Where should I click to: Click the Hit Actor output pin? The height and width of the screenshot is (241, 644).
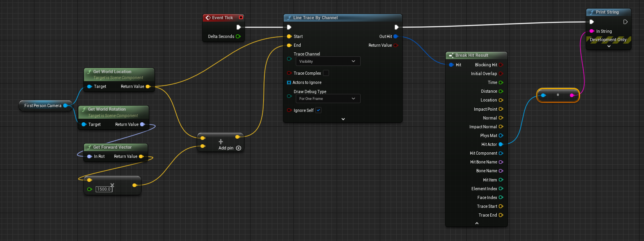[501, 144]
